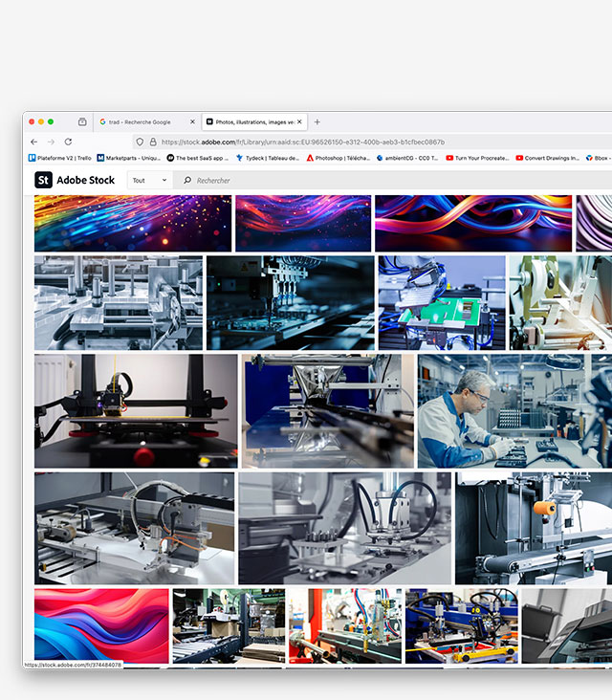The image size is (612, 700).
Task: Open the 'Convert Drawings In...' bookmark
Action: point(547,158)
